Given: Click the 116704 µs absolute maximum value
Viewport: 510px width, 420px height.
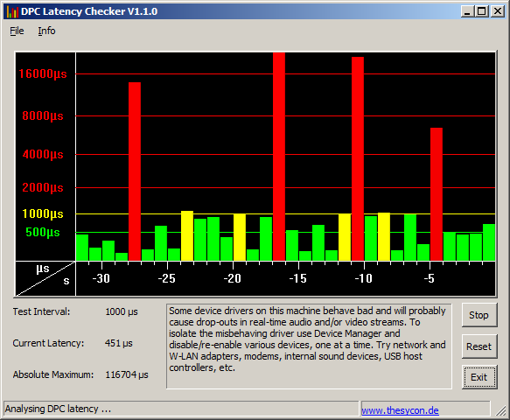Looking at the screenshot, I should (x=127, y=374).
